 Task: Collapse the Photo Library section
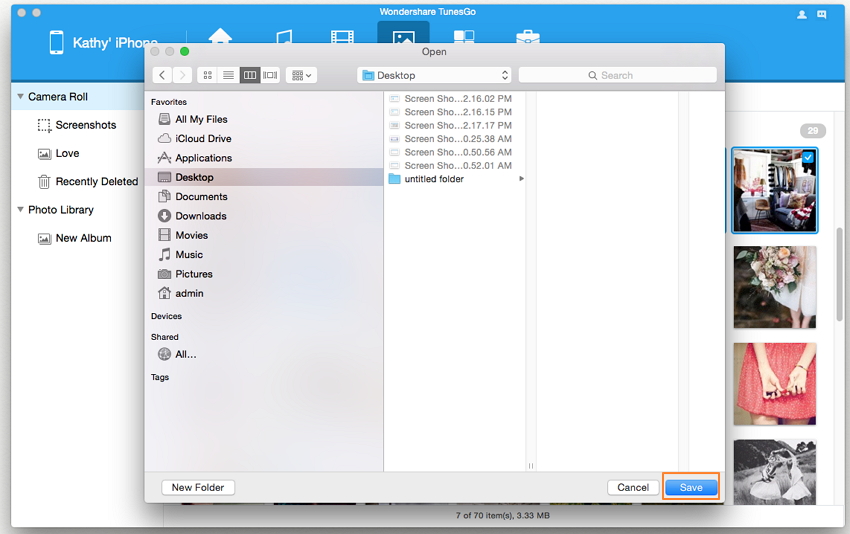click(x=20, y=210)
